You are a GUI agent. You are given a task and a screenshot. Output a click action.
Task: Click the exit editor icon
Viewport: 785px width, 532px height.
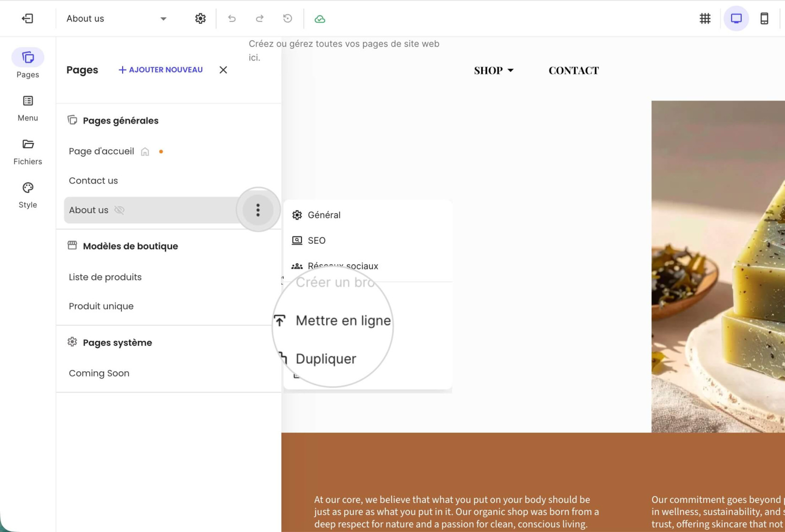28,19
